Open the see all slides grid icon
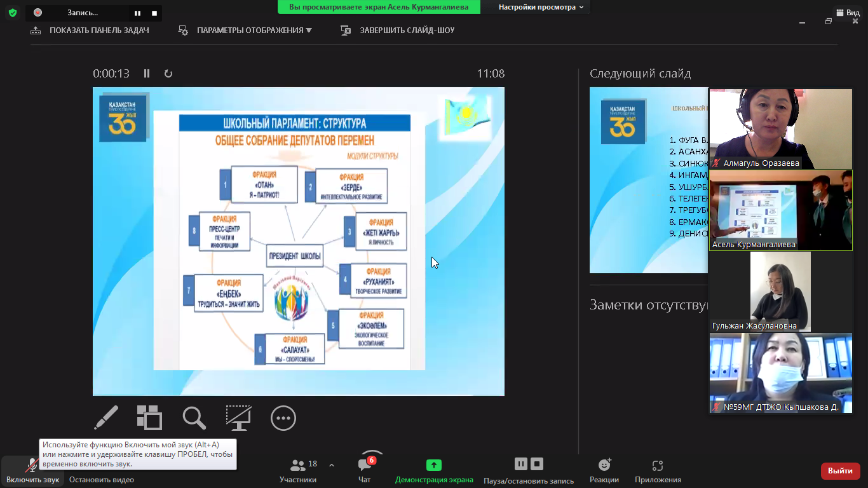The image size is (868, 488). click(x=149, y=418)
